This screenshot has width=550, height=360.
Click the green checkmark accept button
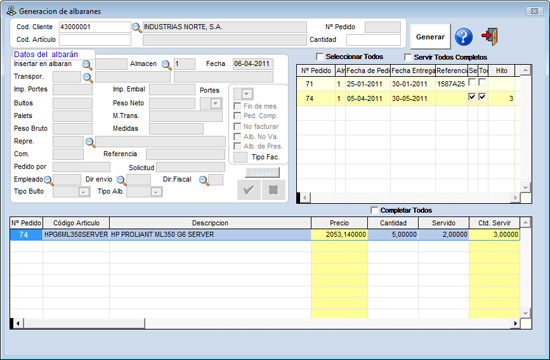pyautogui.click(x=249, y=190)
